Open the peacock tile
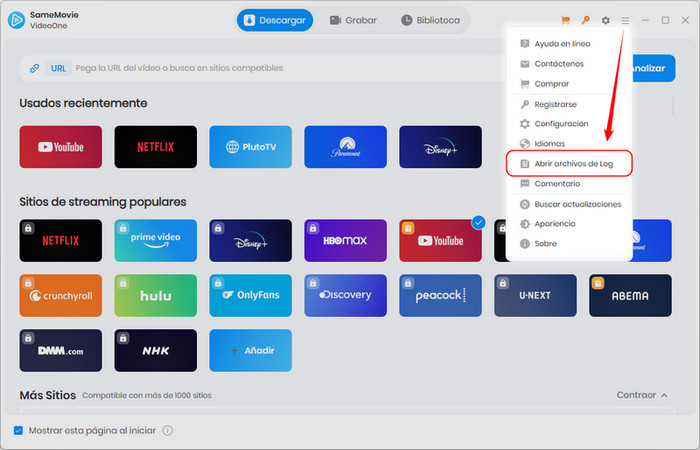 pyautogui.click(x=441, y=296)
